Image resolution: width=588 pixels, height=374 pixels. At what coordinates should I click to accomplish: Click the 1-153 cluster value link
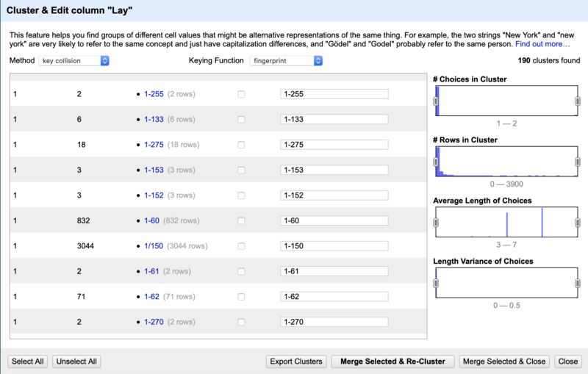coord(154,170)
